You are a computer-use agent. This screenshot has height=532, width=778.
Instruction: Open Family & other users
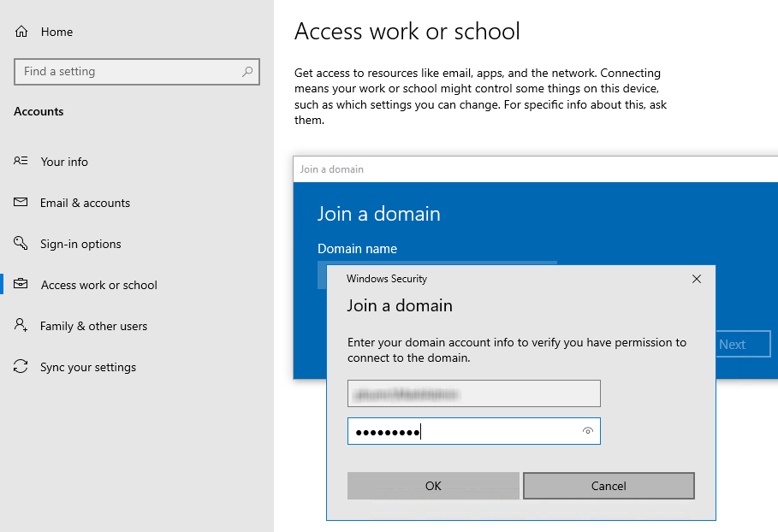tap(93, 326)
